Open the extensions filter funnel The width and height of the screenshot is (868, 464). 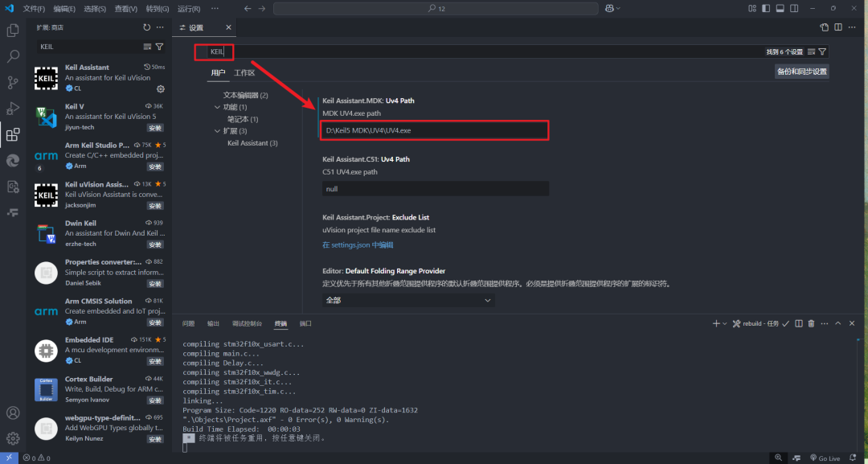pyautogui.click(x=159, y=47)
